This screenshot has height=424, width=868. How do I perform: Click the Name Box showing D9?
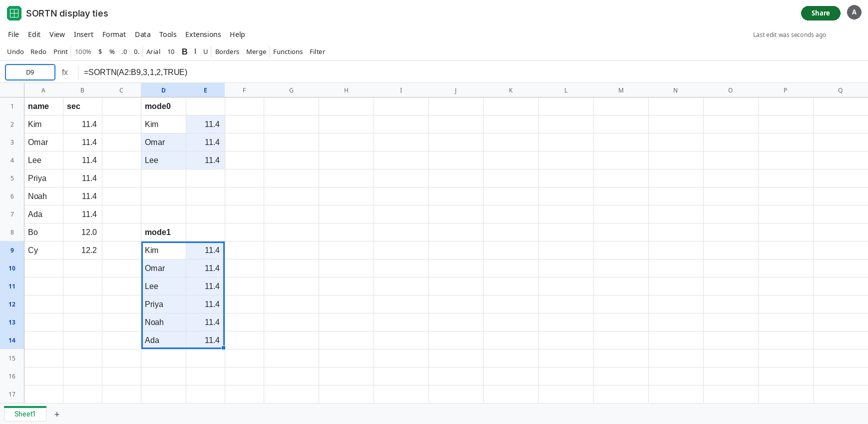[30, 72]
